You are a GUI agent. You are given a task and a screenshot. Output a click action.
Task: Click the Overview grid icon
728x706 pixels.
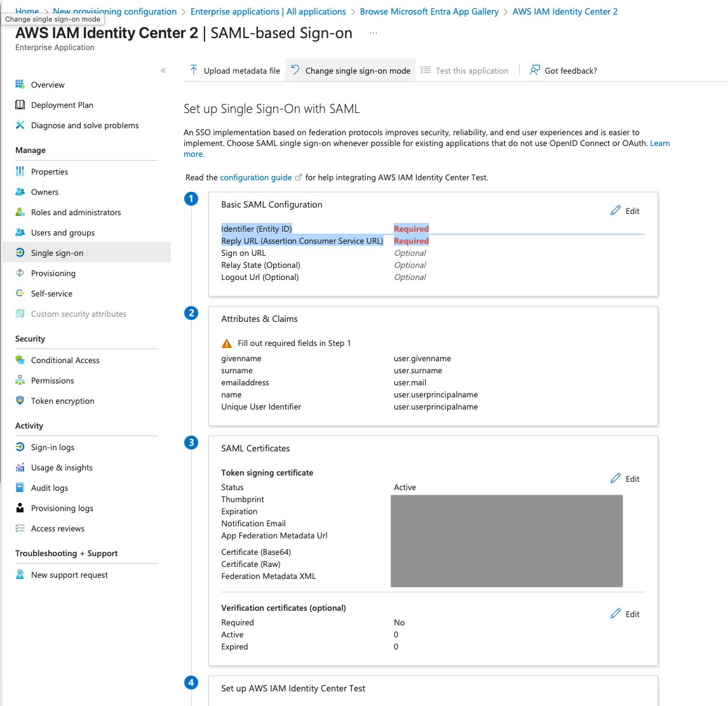pyautogui.click(x=20, y=84)
